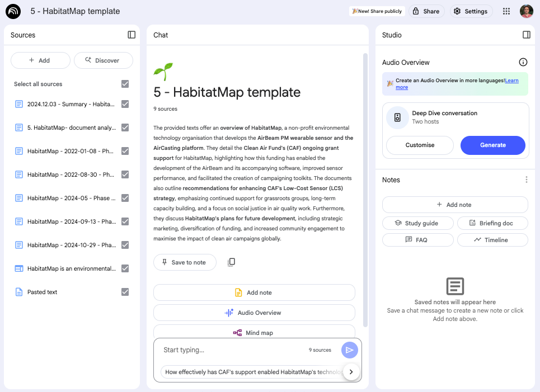Create a Timeline note
Screen dimensions: 540x392
click(x=492, y=240)
